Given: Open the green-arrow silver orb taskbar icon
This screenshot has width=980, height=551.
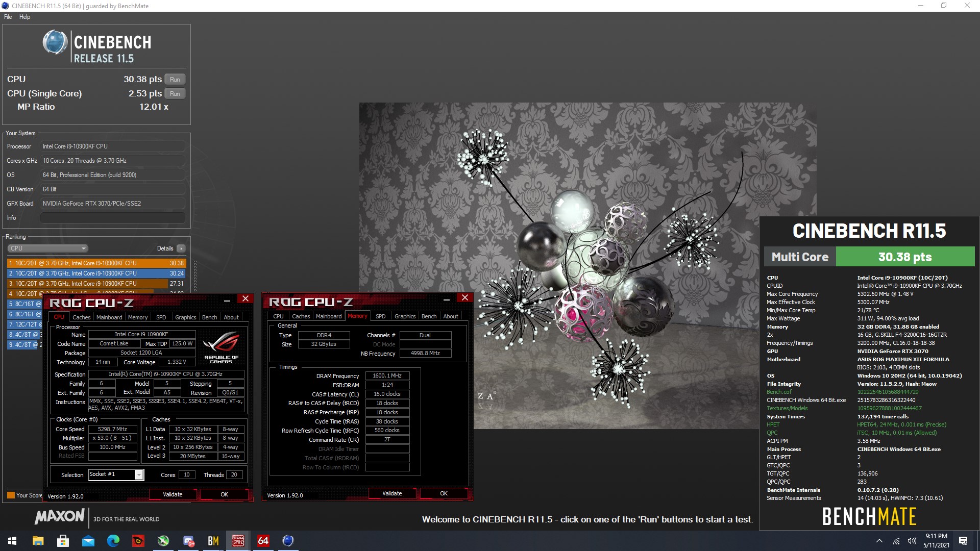Looking at the screenshot, I should pyautogui.click(x=163, y=541).
